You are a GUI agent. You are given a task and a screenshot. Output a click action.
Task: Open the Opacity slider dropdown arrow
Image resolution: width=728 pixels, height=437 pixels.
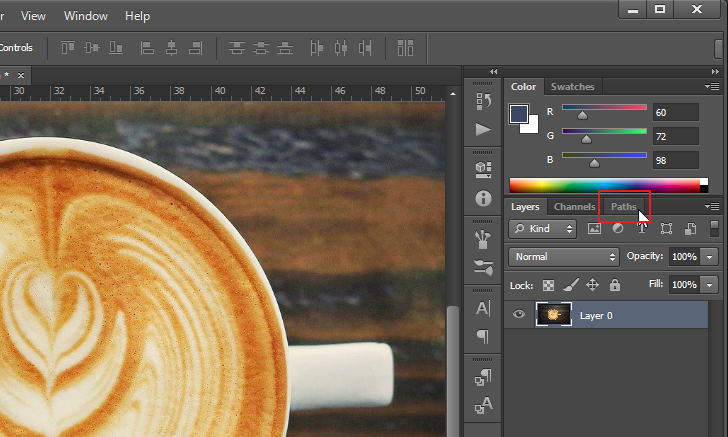pyautogui.click(x=709, y=257)
